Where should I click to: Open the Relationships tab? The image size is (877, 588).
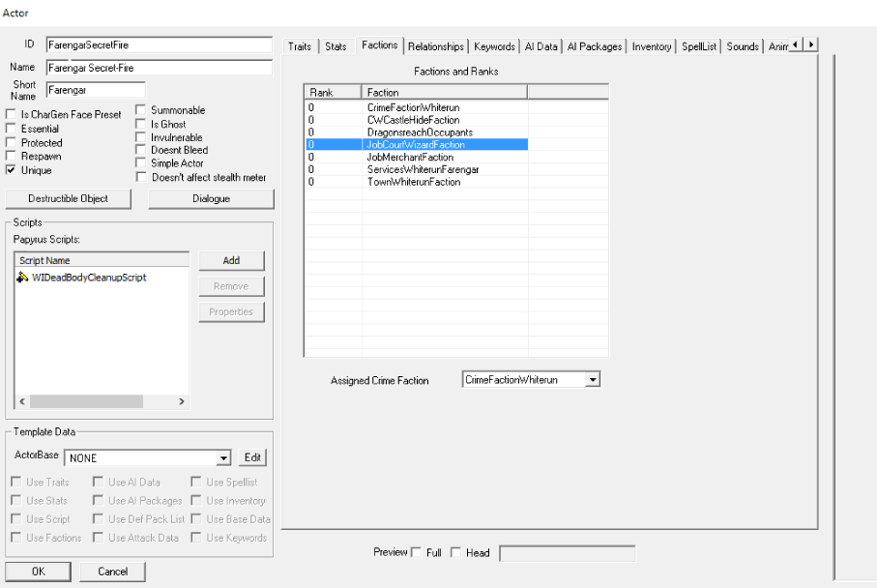[436, 46]
